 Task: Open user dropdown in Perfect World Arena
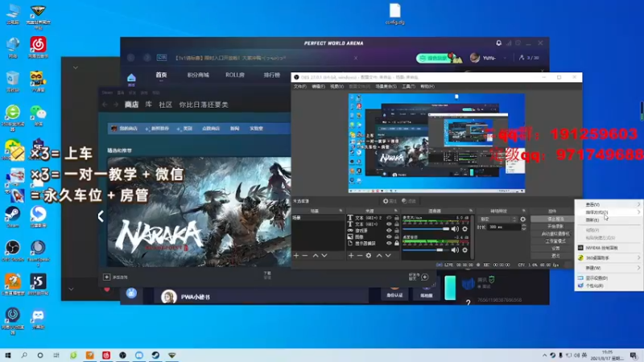tap(506, 58)
